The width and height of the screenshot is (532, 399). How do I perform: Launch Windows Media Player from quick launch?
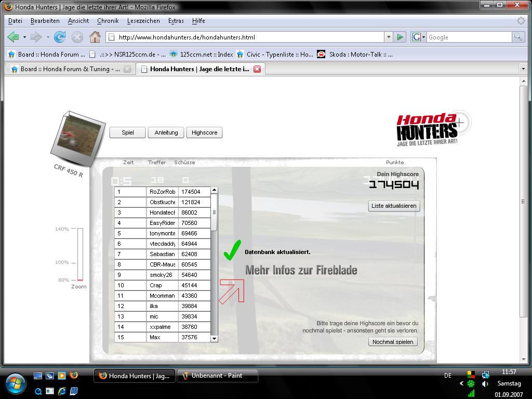coord(62,376)
